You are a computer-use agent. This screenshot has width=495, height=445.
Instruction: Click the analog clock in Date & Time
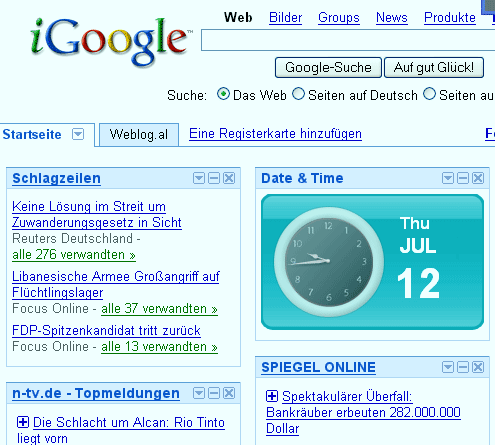click(329, 261)
